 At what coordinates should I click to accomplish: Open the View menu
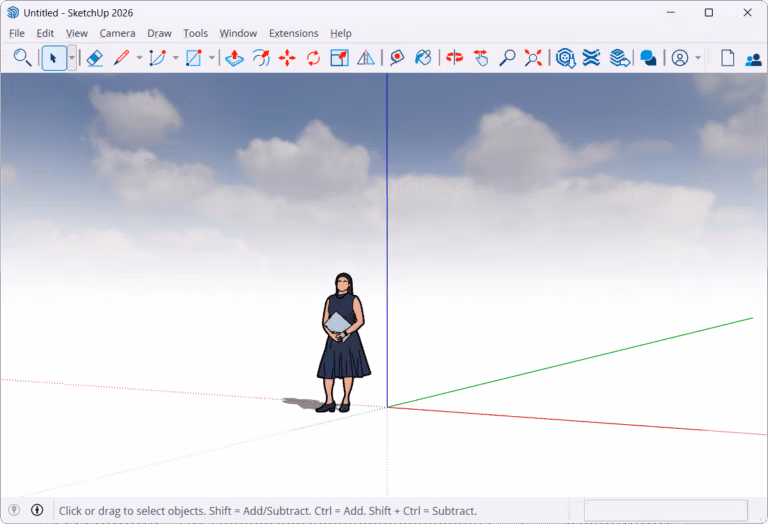click(x=77, y=33)
